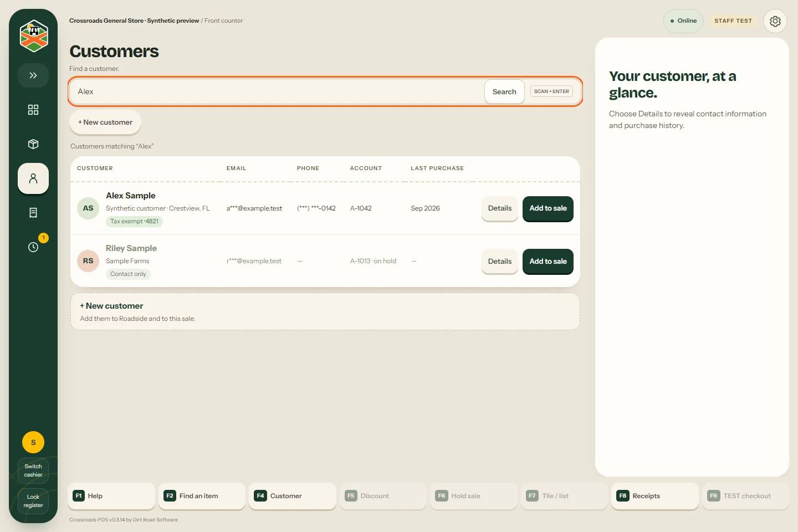Viewport: 798px width, 532px height.
Task: Open the held sales clock icon
Action: point(33,247)
